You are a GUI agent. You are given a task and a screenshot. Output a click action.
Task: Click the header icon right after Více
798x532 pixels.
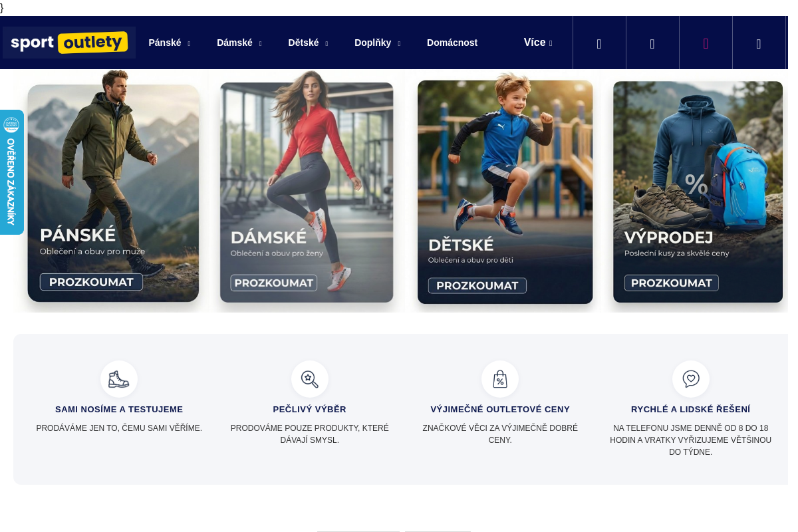click(x=599, y=44)
